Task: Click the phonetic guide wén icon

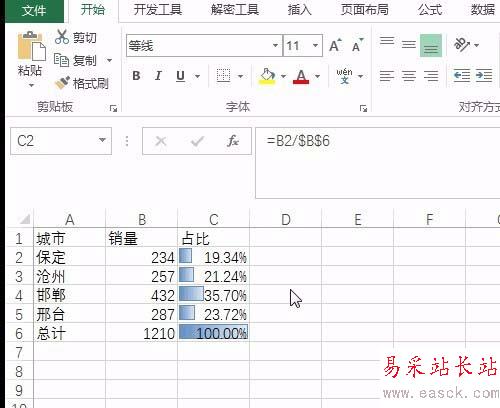Action: (x=344, y=76)
